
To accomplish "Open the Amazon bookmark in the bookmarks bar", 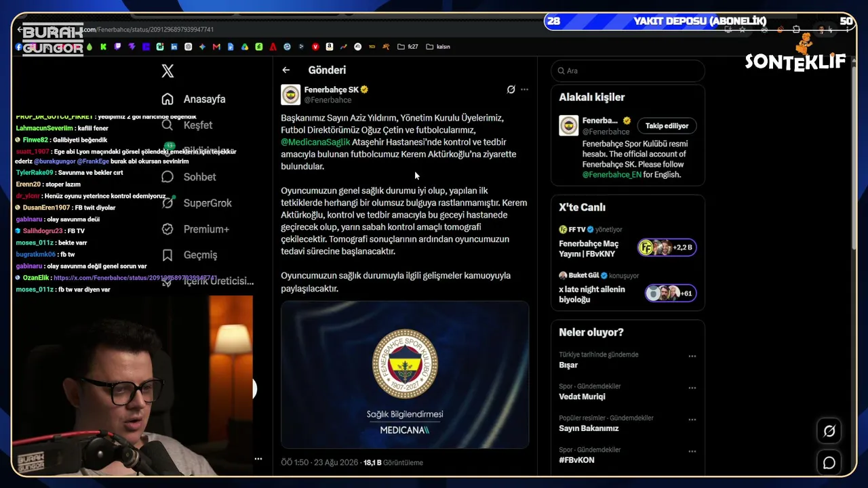I will [x=330, y=47].
